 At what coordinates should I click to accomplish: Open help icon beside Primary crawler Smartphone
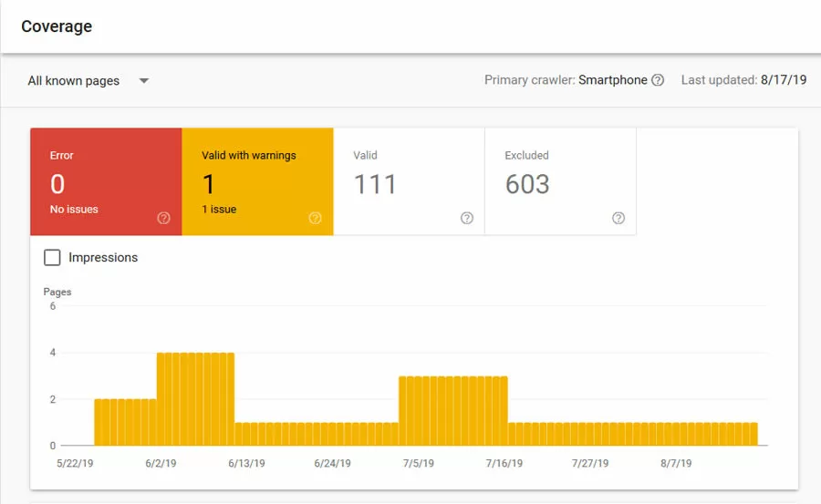click(658, 80)
